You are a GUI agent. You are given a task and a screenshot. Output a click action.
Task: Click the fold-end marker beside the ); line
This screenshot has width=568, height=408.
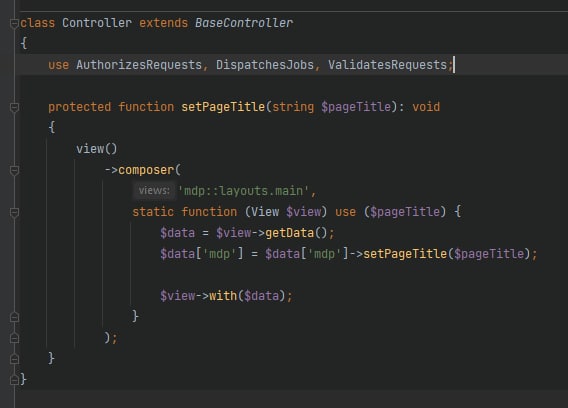coord(14,338)
